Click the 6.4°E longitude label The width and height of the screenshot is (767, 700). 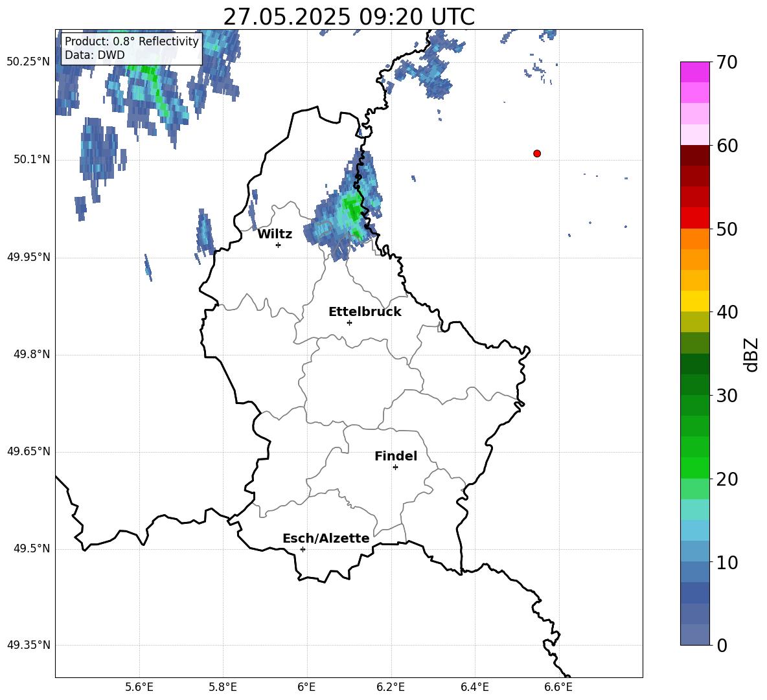tap(474, 687)
